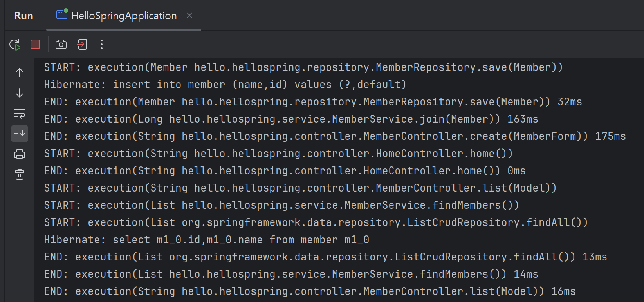
Task: Click the MemberController.create END line with 175ms
Action: pos(335,136)
